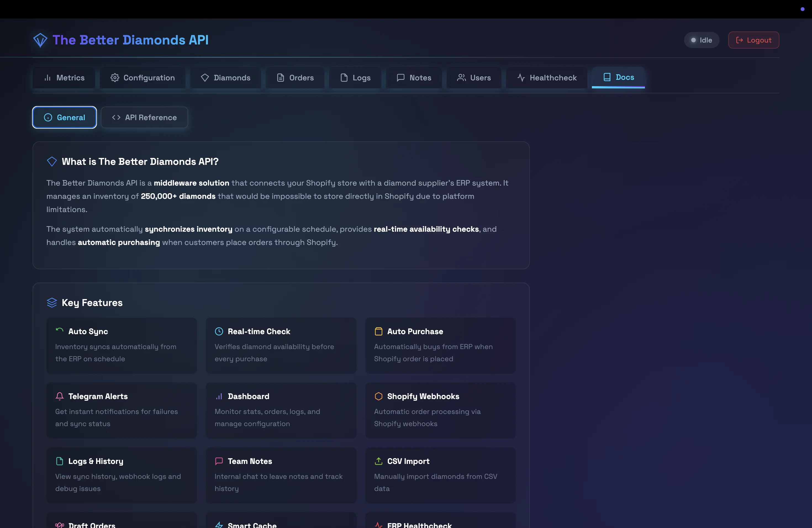Image resolution: width=812 pixels, height=528 pixels.
Task: Click the Docs book icon
Action: click(607, 77)
